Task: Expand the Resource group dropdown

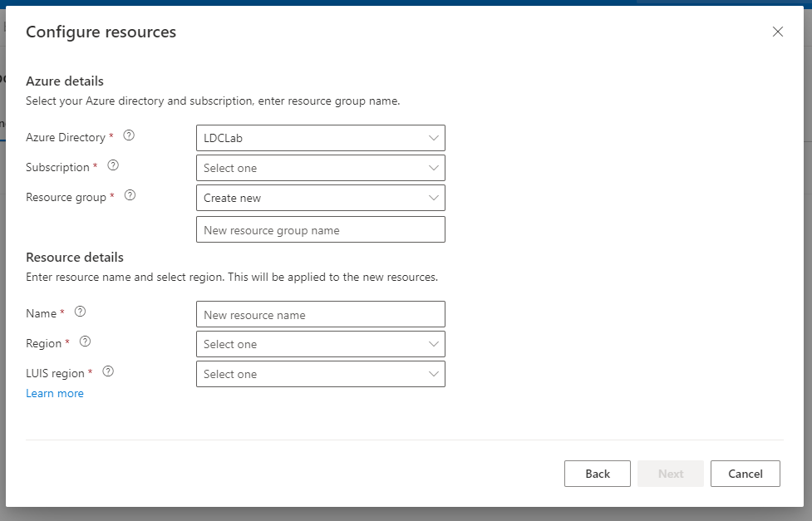Action: point(320,197)
